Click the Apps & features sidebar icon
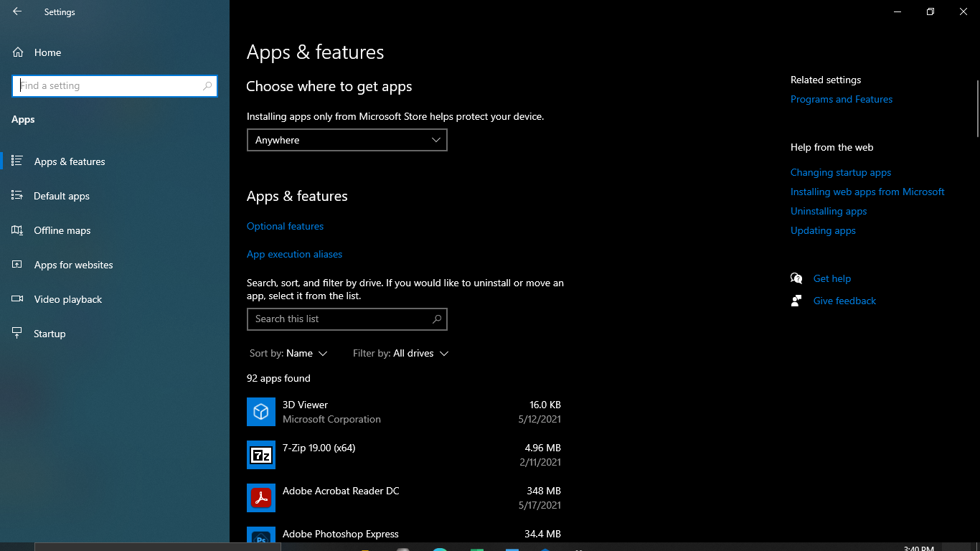Image resolution: width=980 pixels, height=551 pixels. click(17, 161)
